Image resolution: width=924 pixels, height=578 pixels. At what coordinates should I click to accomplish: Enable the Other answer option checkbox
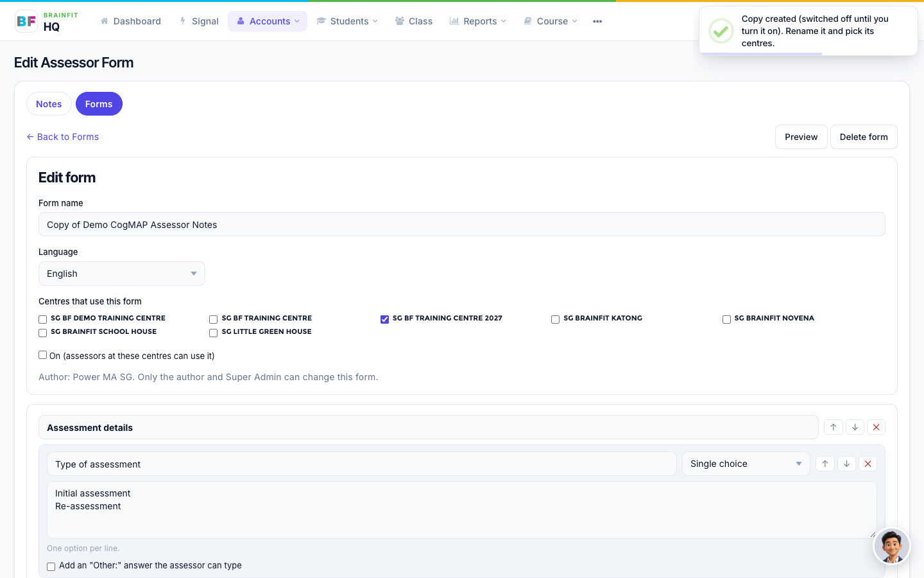tap(51, 566)
